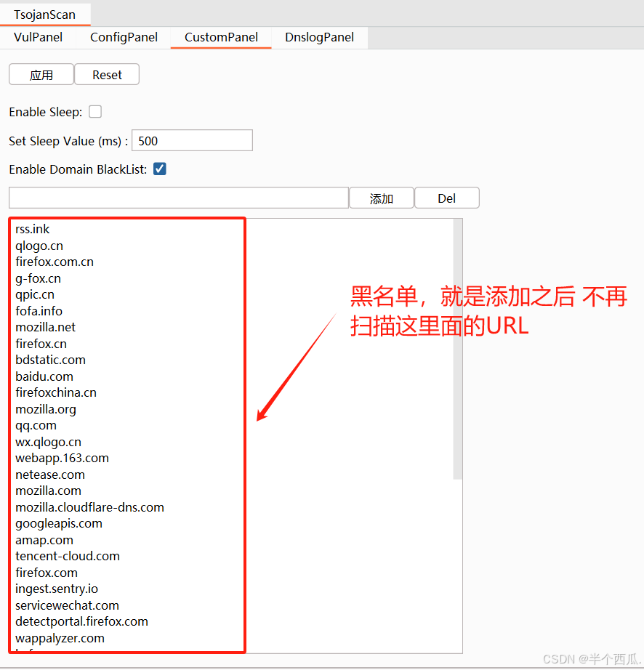The height and width of the screenshot is (670, 644).
Task: Select the CustomPanel tab
Action: 221,37
